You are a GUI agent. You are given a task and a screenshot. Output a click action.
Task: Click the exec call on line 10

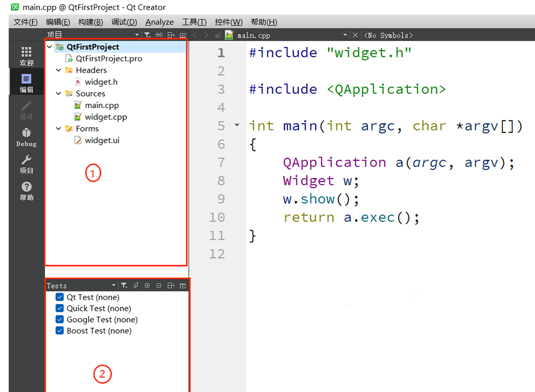[x=378, y=218]
